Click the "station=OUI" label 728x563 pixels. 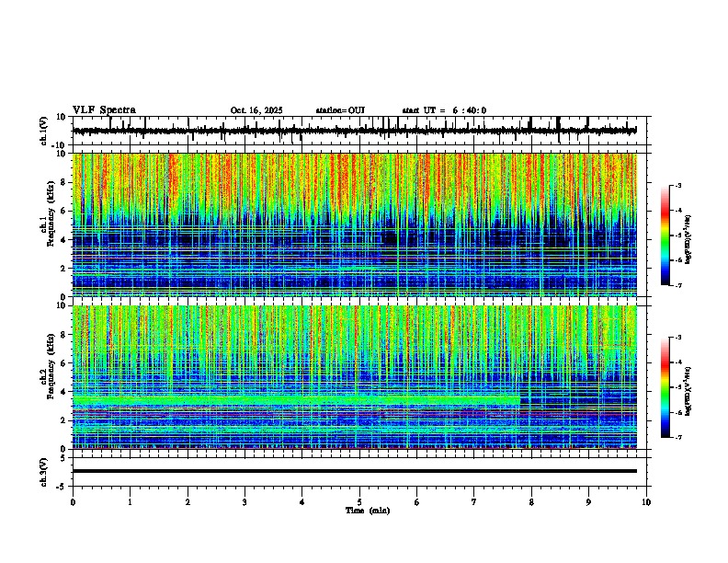(340, 110)
